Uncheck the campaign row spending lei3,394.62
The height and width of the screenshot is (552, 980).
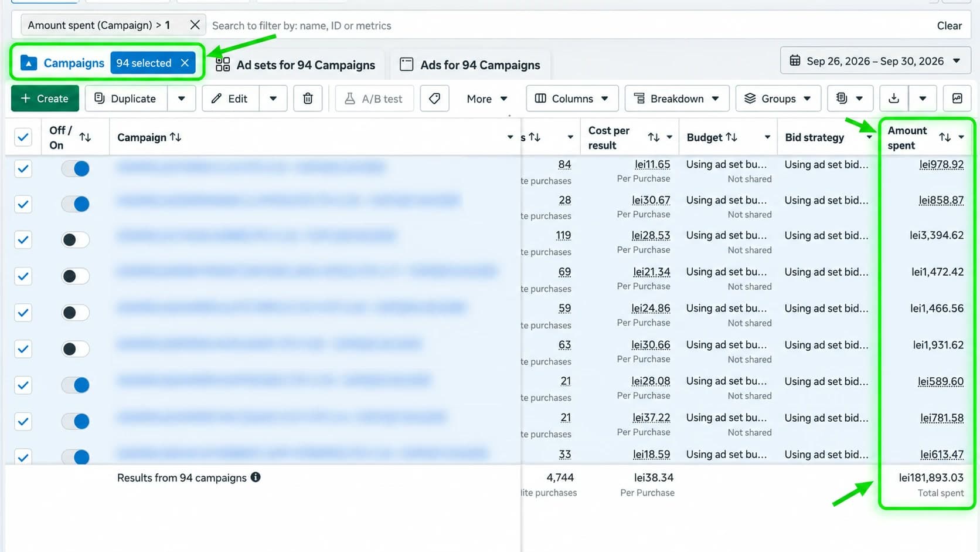pos(23,239)
